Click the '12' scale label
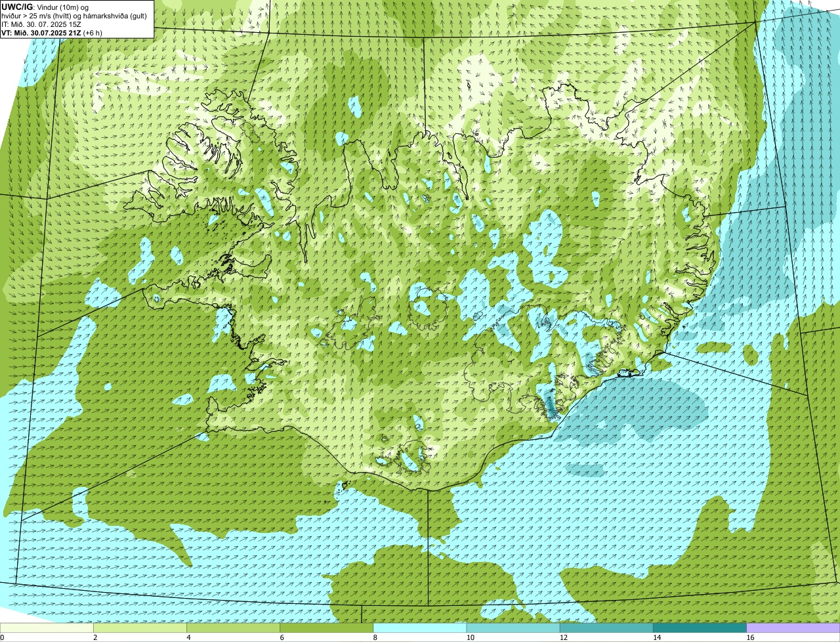Screen dimensions: 840x642 (563, 637)
